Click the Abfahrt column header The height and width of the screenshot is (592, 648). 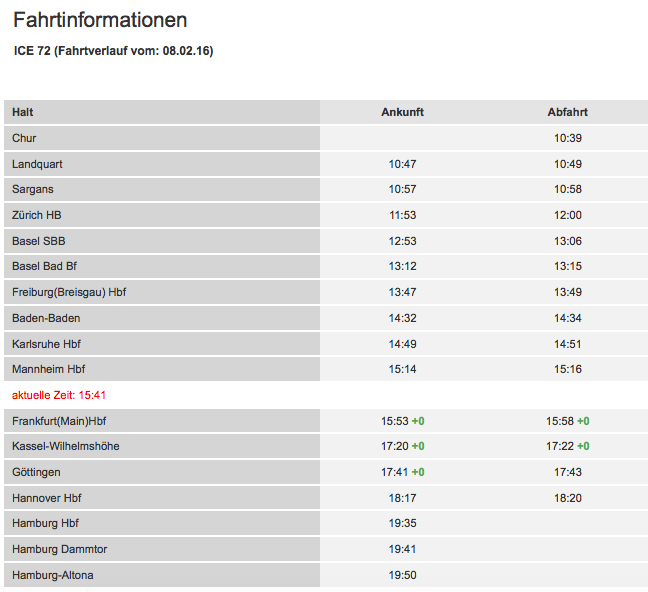pos(568,112)
